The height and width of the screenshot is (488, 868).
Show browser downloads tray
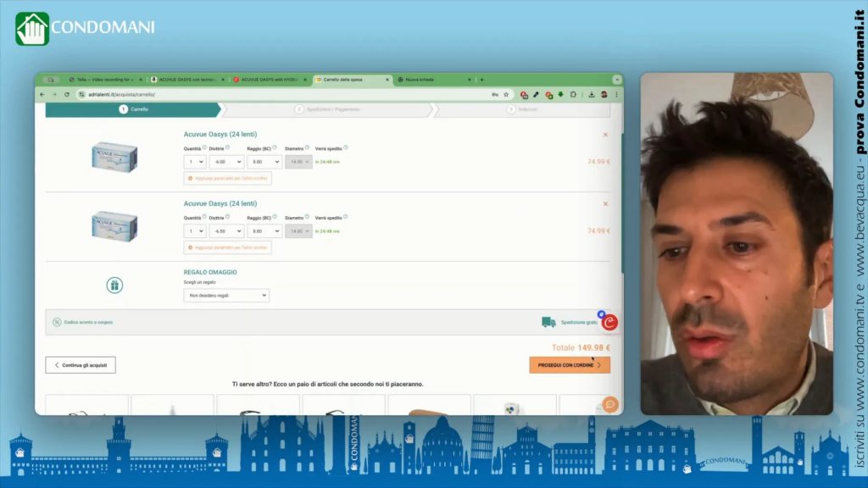coord(591,95)
